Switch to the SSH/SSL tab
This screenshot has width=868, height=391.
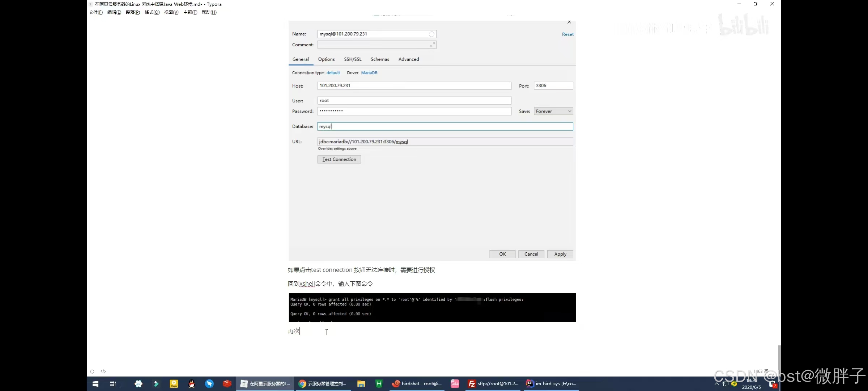click(353, 59)
